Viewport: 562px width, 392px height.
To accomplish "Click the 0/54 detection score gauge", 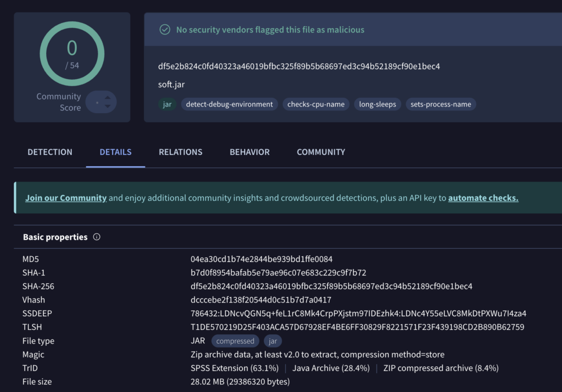I will click(72, 54).
